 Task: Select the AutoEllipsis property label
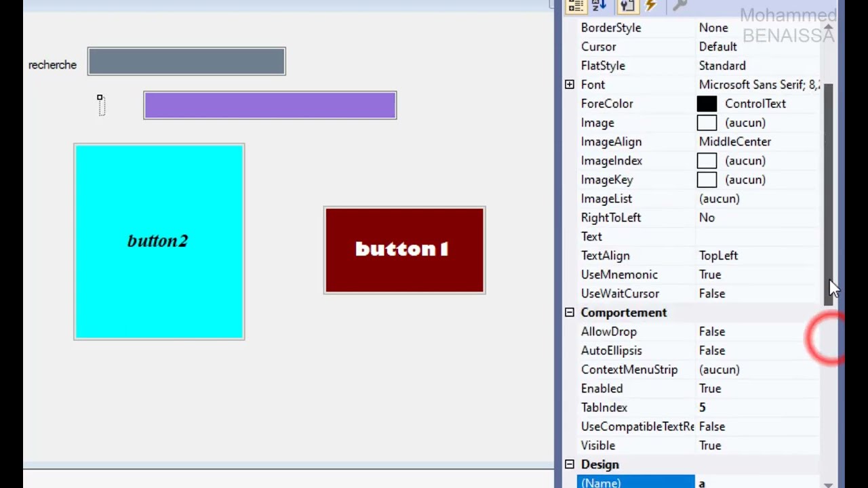612,350
